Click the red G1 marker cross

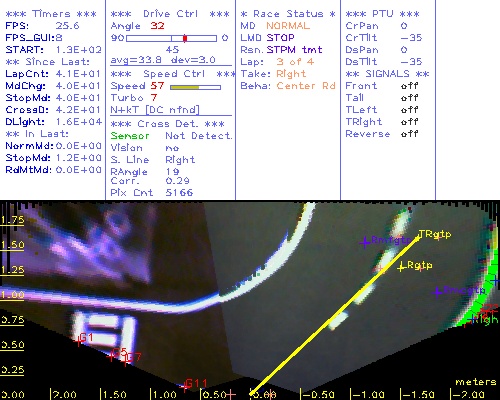[79, 341]
